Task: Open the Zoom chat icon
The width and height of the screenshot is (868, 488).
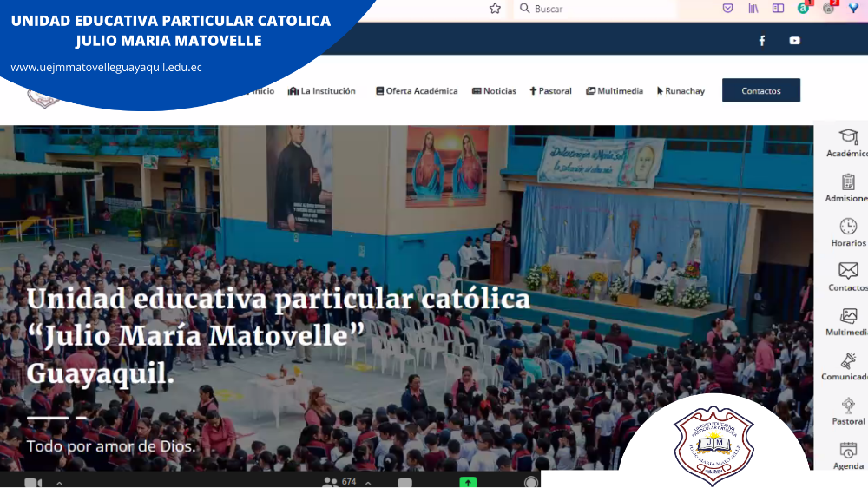Action: coord(404,483)
